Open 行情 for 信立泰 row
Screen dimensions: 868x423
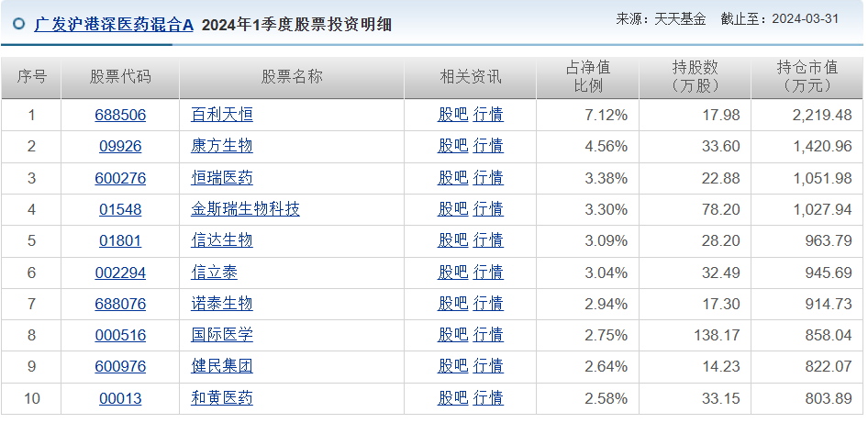point(488,273)
